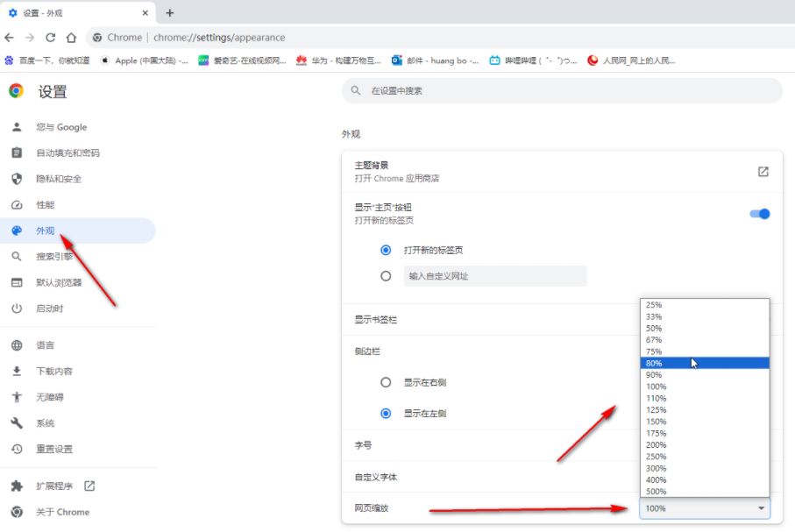Choose 25% from the zoom list
795x532 pixels.
click(705, 305)
